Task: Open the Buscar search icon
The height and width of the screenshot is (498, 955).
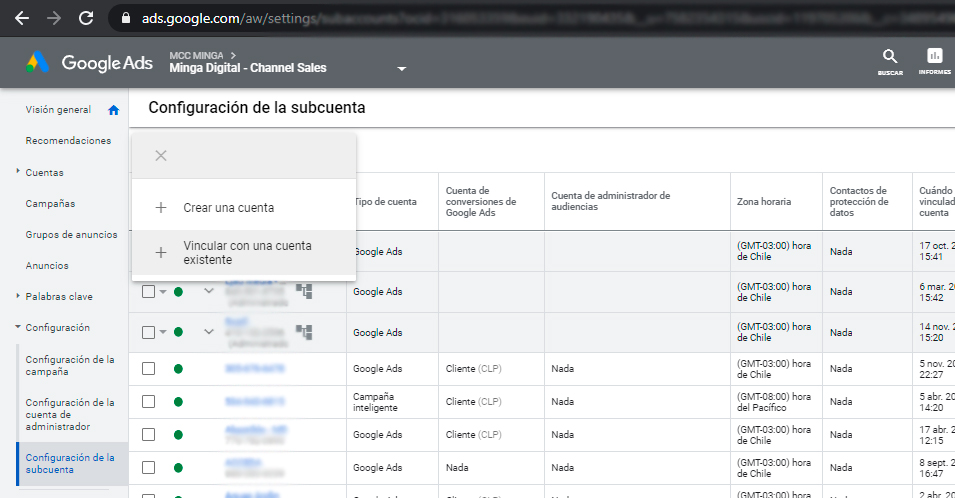Action: 890,62
